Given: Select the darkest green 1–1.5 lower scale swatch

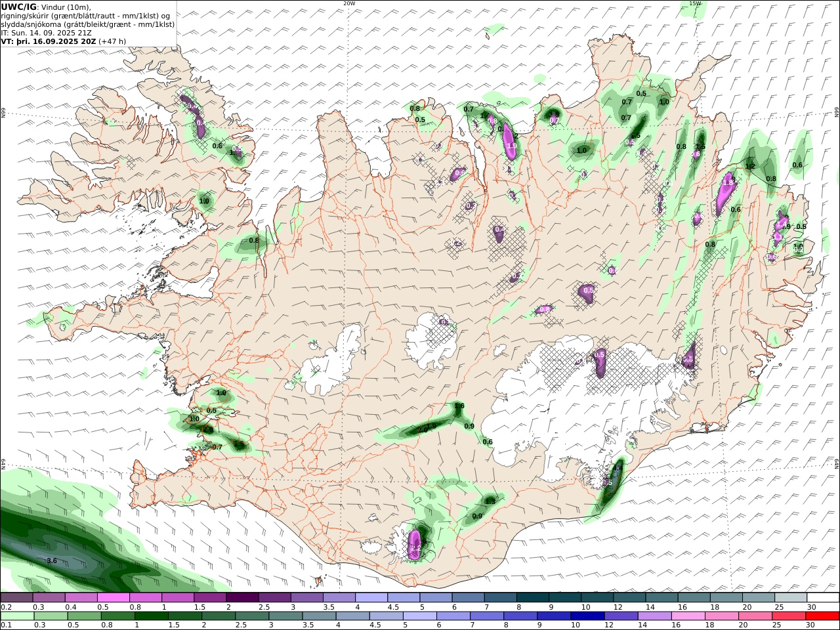Looking at the screenshot, I should coord(152,616).
